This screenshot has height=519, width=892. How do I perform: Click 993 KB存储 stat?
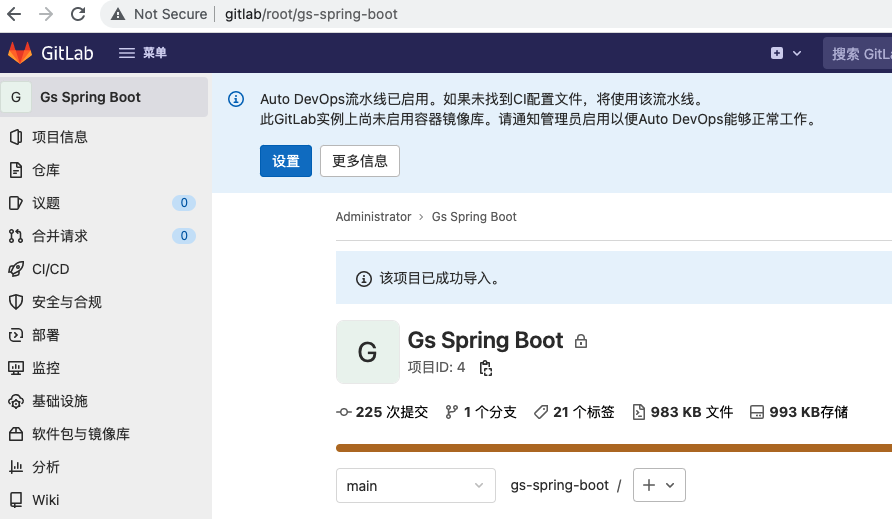[x=799, y=412]
